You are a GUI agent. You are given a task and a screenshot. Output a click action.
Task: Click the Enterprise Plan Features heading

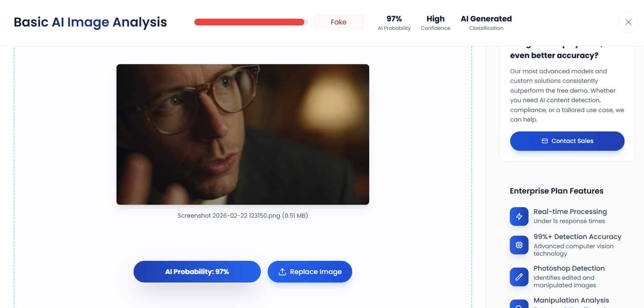pyautogui.click(x=556, y=191)
